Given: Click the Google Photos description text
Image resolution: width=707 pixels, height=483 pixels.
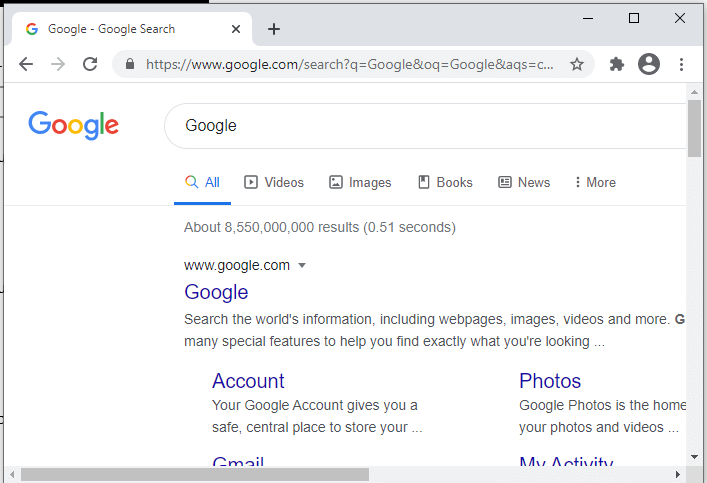Looking at the screenshot, I should pyautogui.click(x=602, y=416).
